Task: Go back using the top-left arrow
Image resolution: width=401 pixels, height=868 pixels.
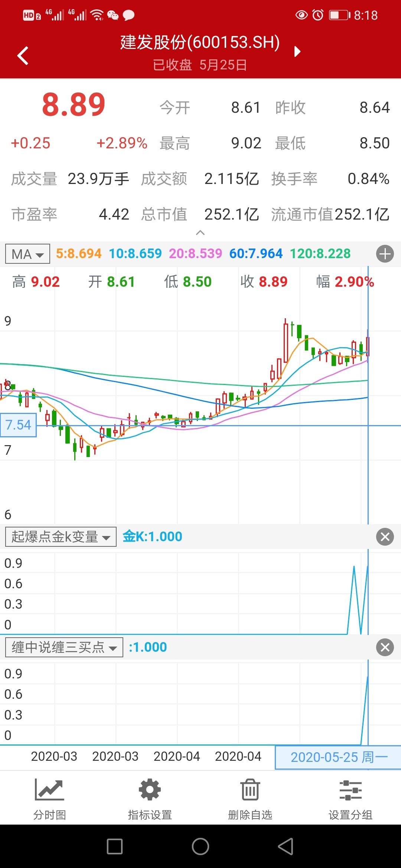Action: (23, 56)
